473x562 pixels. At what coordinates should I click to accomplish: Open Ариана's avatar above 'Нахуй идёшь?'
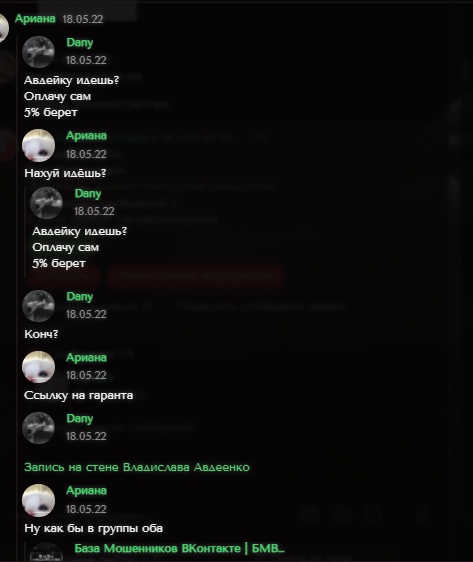coord(38,145)
